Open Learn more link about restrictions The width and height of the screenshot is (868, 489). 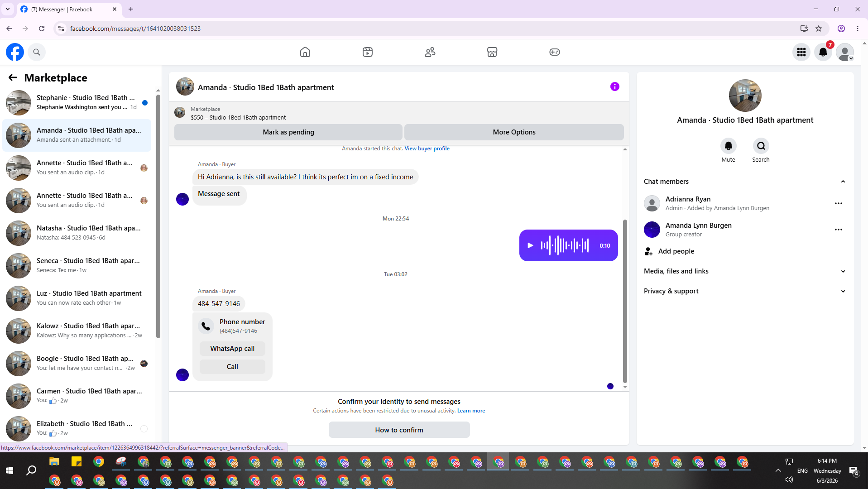coord(471,411)
